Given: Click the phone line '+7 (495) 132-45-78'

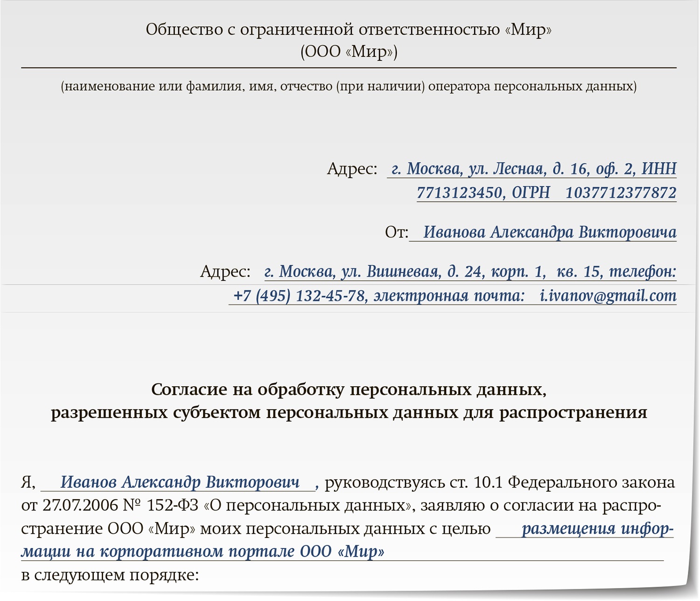Looking at the screenshot, I should click(x=299, y=296).
